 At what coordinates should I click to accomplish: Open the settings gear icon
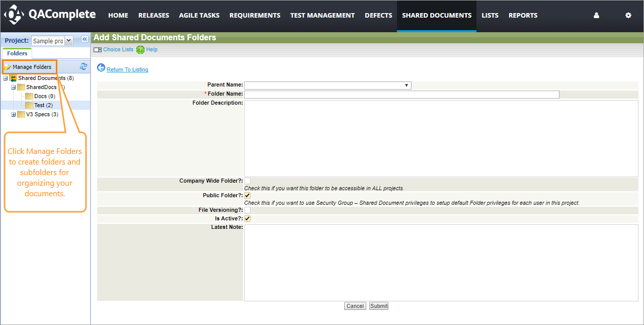coord(628,16)
